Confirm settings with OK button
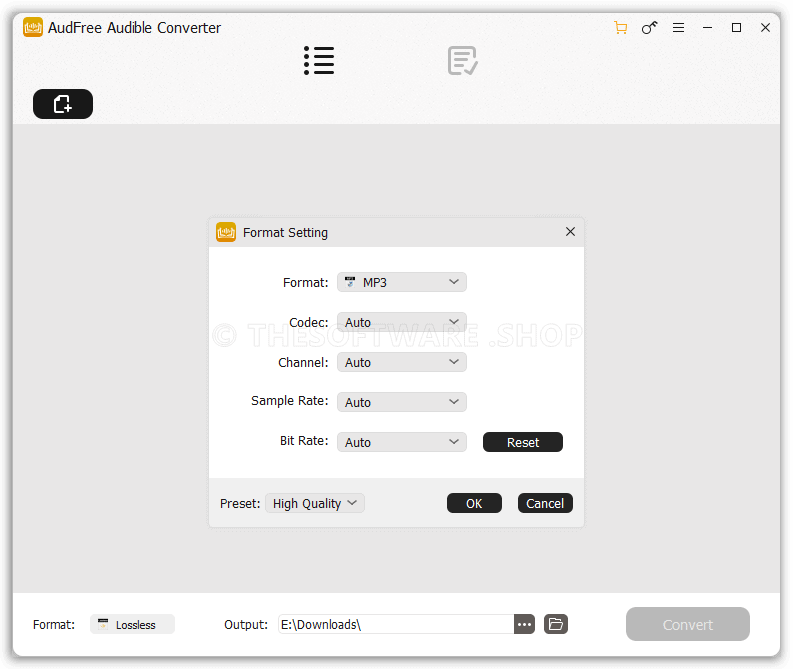The height and width of the screenshot is (669, 793). (x=474, y=503)
